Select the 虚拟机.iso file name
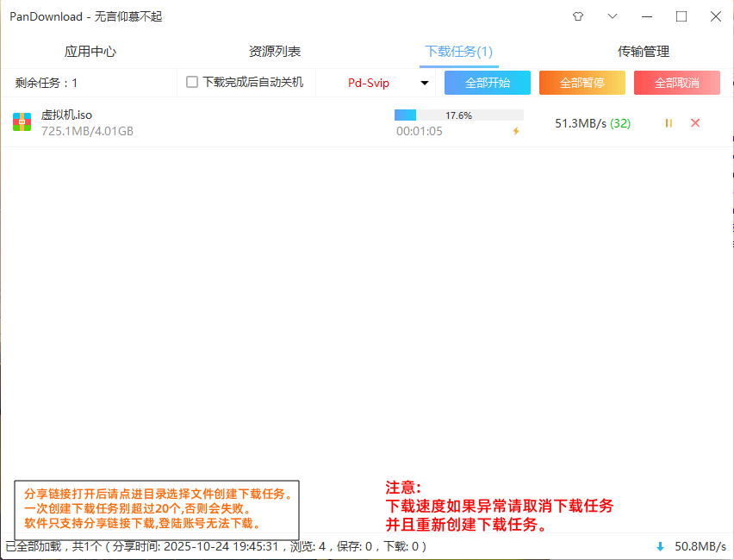The width and height of the screenshot is (734, 560). click(x=66, y=115)
